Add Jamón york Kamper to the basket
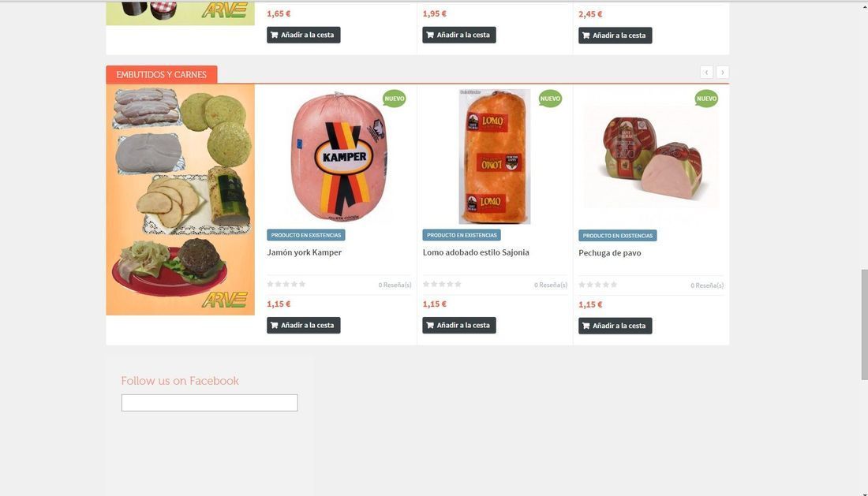Viewport: 868px width, 496px height. 303,325
